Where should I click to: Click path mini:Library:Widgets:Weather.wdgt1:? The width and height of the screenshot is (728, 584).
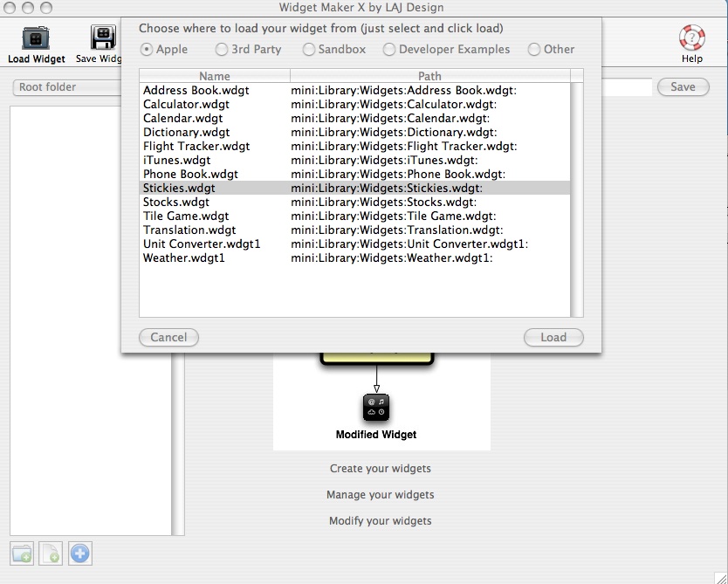pyautogui.click(x=392, y=258)
